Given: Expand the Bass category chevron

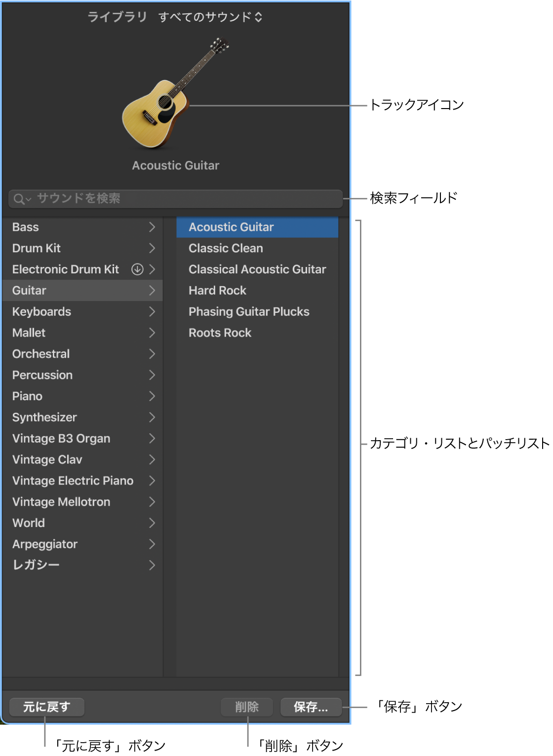Looking at the screenshot, I should 152,227.
